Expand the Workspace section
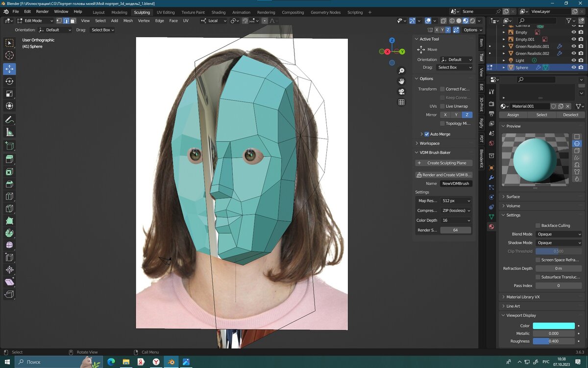This screenshot has width=588, height=368. [x=429, y=143]
